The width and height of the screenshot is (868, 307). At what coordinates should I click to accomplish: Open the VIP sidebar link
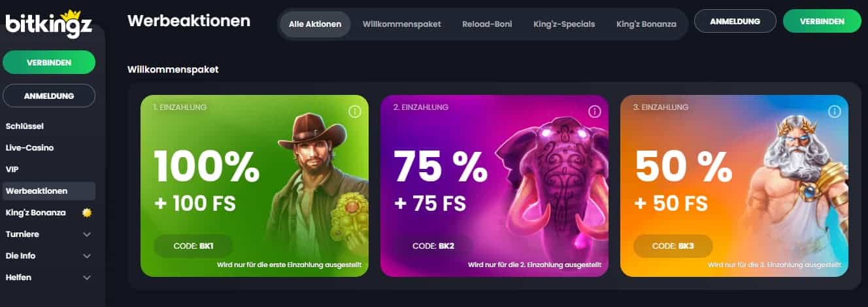pos(12,170)
